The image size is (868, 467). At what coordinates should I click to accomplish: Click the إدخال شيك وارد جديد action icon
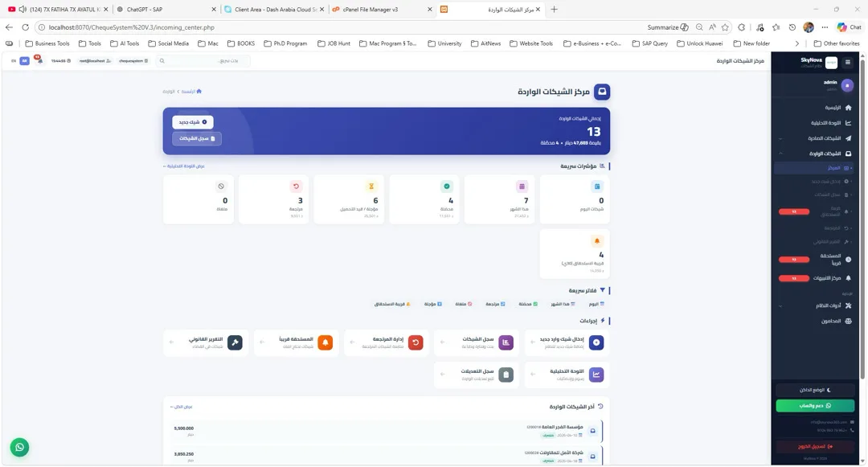(x=596, y=342)
